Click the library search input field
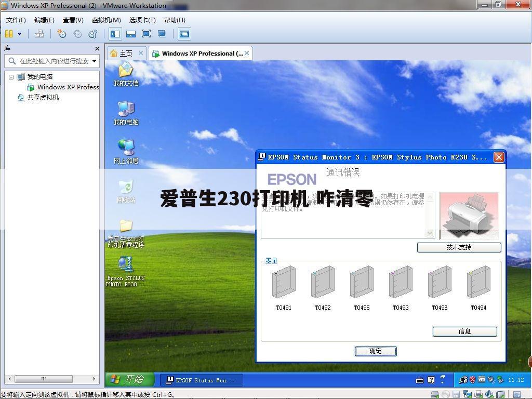The width and height of the screenshot is (532, 399). [x=52, y=61]
